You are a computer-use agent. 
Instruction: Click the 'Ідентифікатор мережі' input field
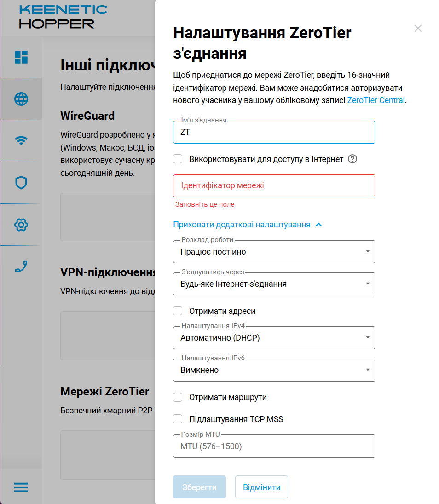(x=274, y=186)
